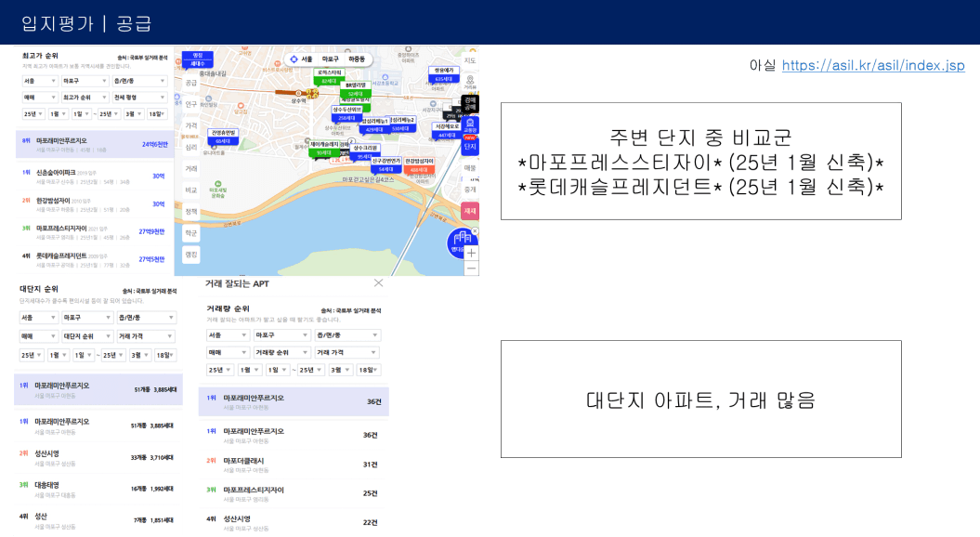This screenshot has height=537, width=980.
Task: Open the 거리뷰 street view icon
Action: [x=470, y=82]
